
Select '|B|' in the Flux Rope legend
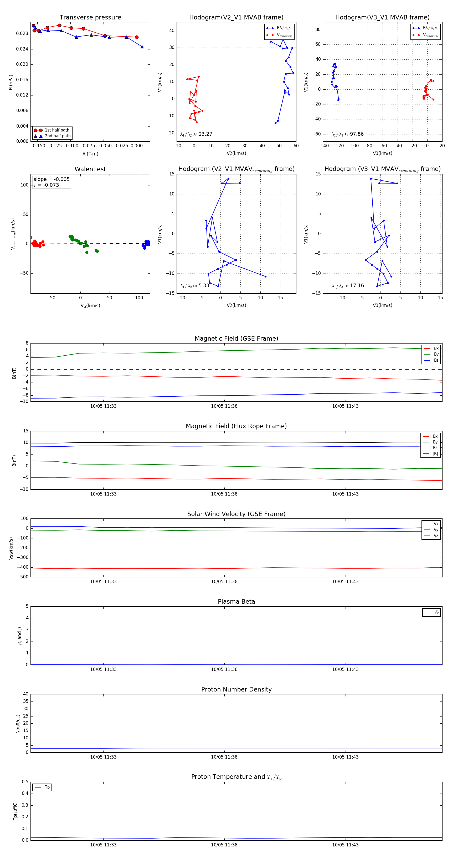431,454
